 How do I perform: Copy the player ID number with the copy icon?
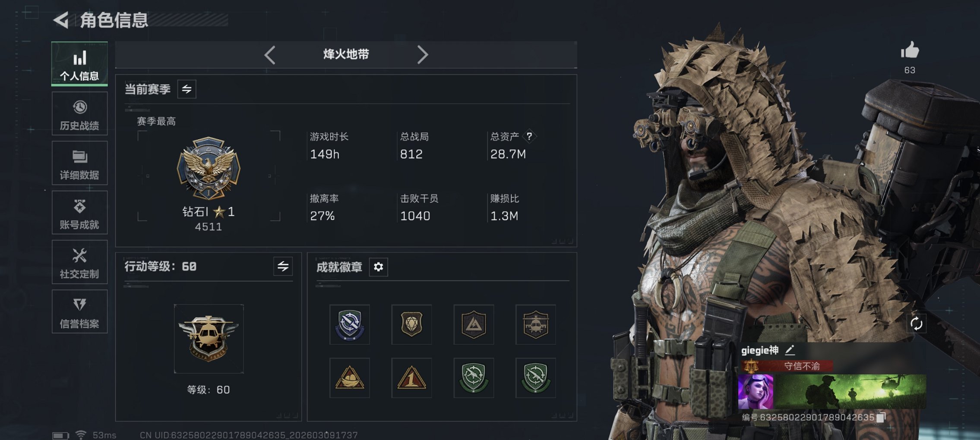click(881, 417)
